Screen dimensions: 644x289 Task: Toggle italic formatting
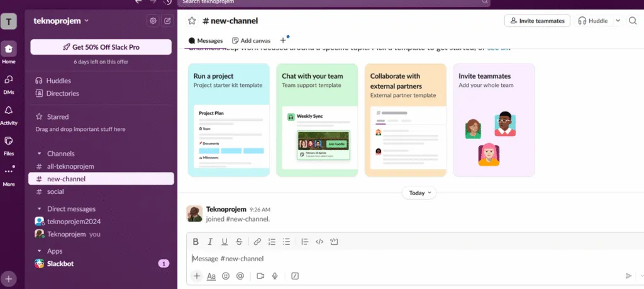coord(210,242)
